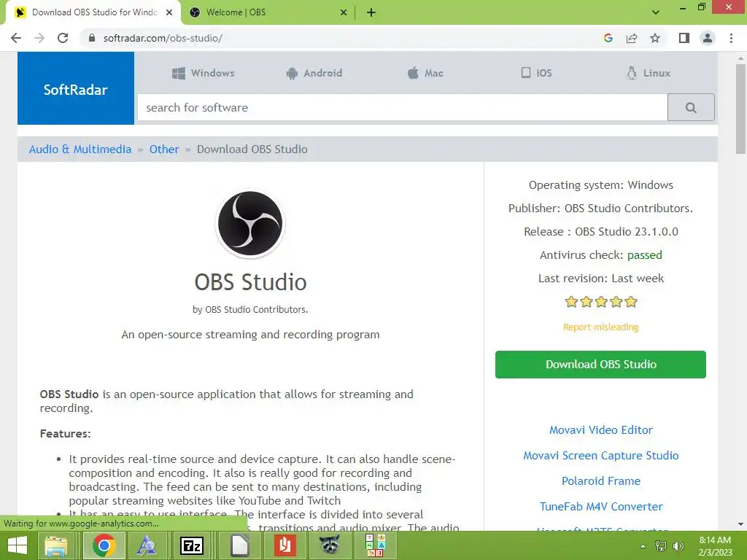Image resolution: width=747 pixels, height=560 pixels.
Task: Select the Download OBS Studio for Windows tab
Action: click(x=93, y=12)
